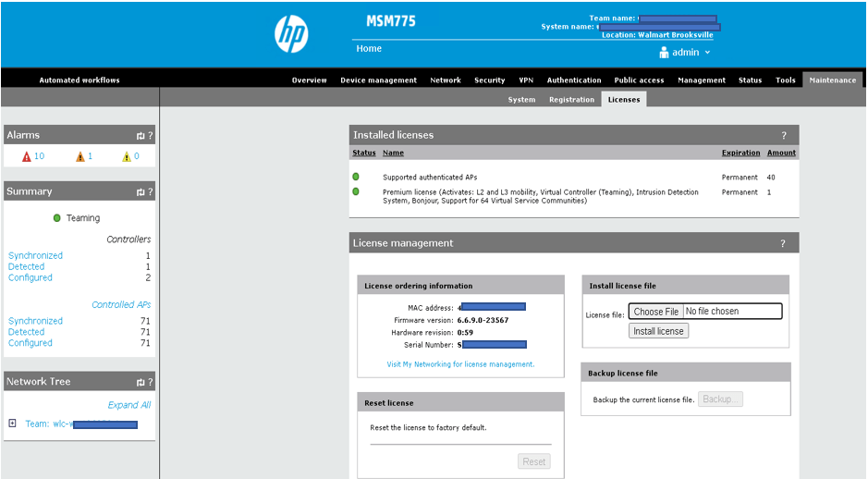Click the Summary panel refresh icon
Image resolution: width=868 pixels, height=479 pixels.
[141, 192]
